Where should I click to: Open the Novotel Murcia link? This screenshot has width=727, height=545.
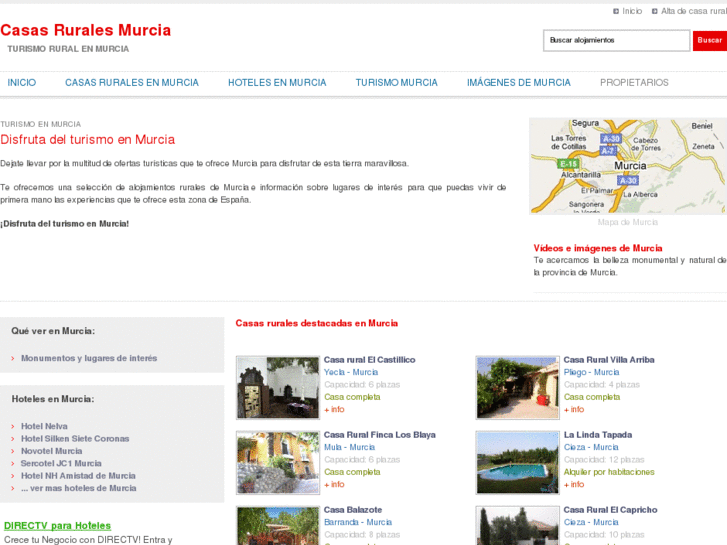coord(51,451)
